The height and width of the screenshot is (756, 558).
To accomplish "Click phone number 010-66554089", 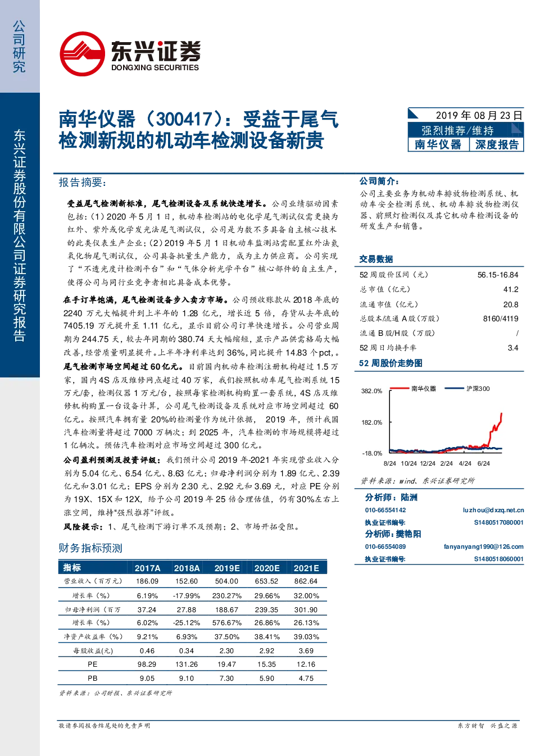I will 385,546.
